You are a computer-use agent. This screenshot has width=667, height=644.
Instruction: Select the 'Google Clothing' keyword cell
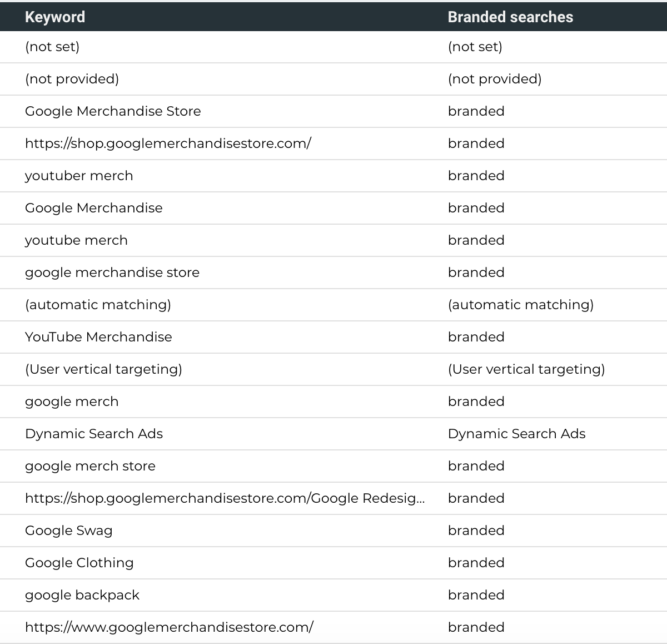click(79, 563)
